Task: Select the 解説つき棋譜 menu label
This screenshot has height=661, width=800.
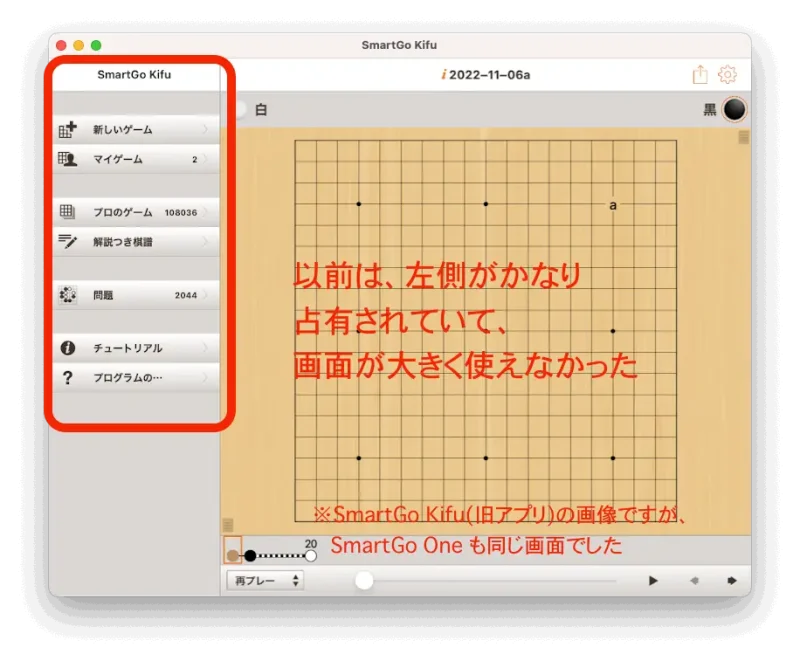Action: [x=122, y=242]
